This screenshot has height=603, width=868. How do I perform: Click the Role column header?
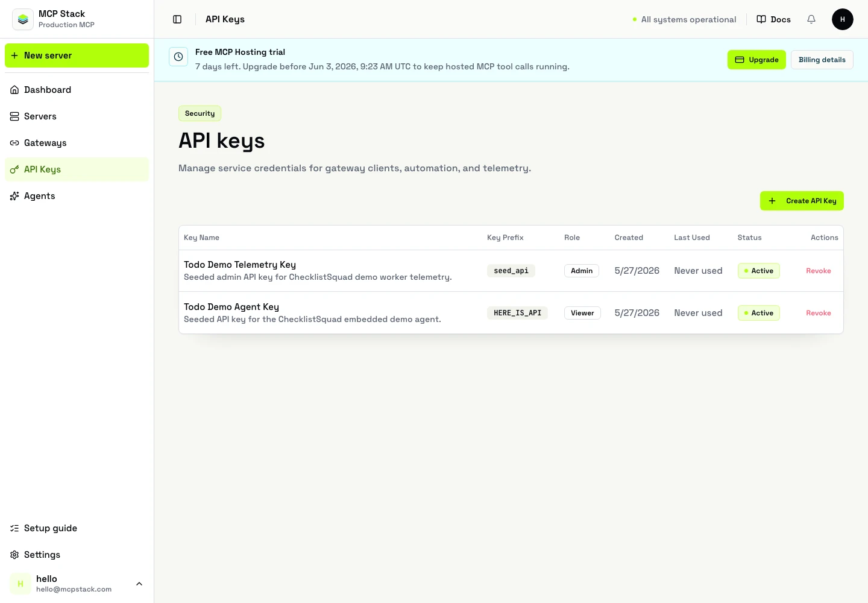pos(572,238)
